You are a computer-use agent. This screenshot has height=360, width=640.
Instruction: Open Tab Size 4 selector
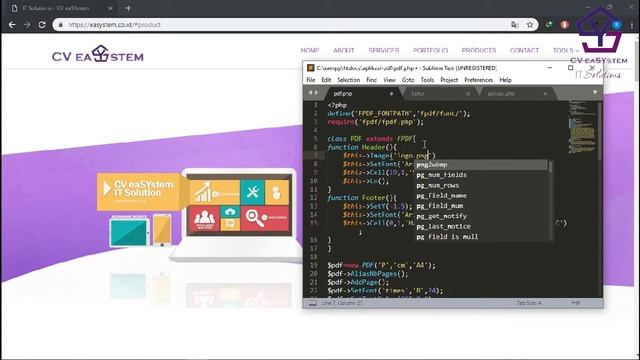pos(529,303)
